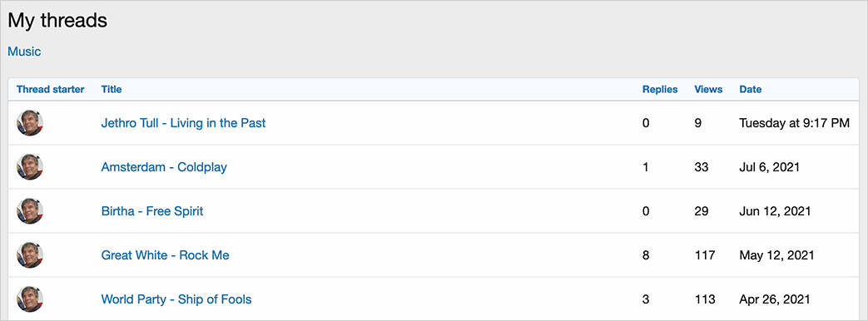The image size is (868, 321).
Task: Sort threads by Title column
Action: point(112,89)
